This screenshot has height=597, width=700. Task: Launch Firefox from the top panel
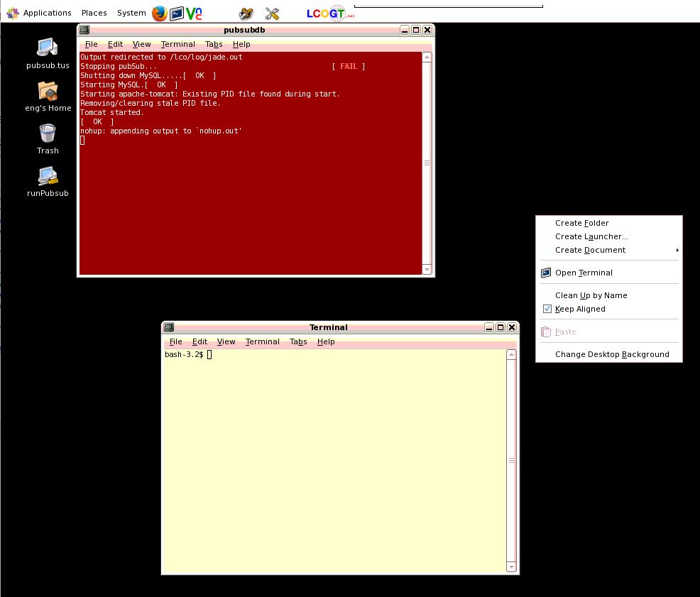pyautogui.click(x=159, y=13)
